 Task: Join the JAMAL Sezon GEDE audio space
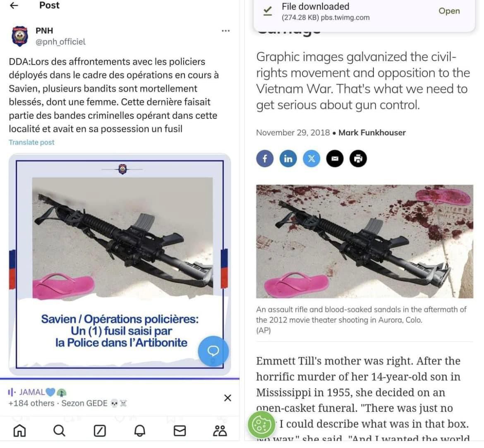pos(93,397)
